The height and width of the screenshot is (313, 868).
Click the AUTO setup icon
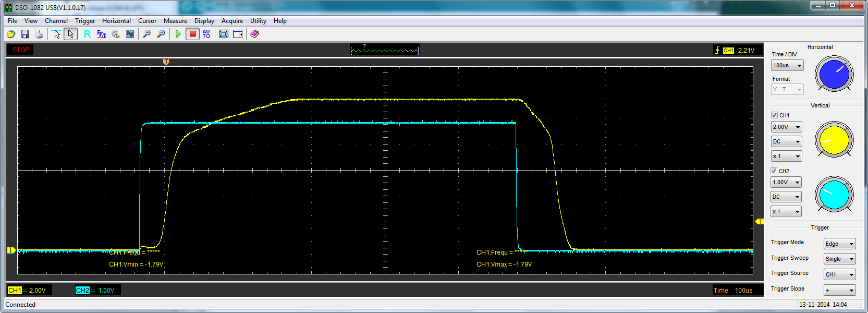point(206,34)
